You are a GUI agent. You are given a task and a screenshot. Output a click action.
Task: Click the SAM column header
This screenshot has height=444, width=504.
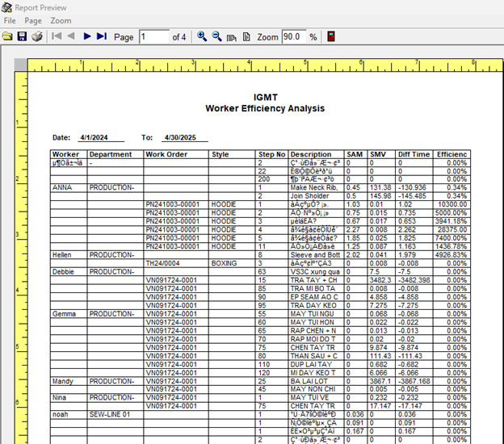[x=355, y=154]
